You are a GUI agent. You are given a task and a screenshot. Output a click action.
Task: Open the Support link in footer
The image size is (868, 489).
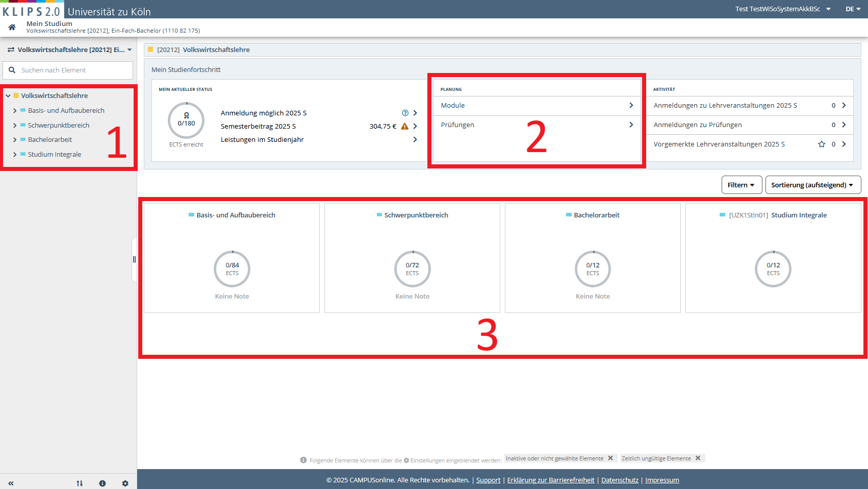tap(488, 480)
